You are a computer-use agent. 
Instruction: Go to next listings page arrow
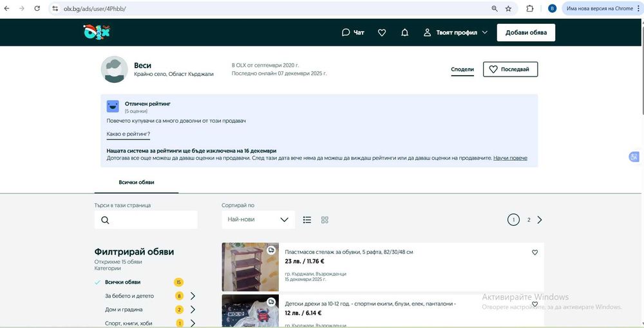pos(540,220)
